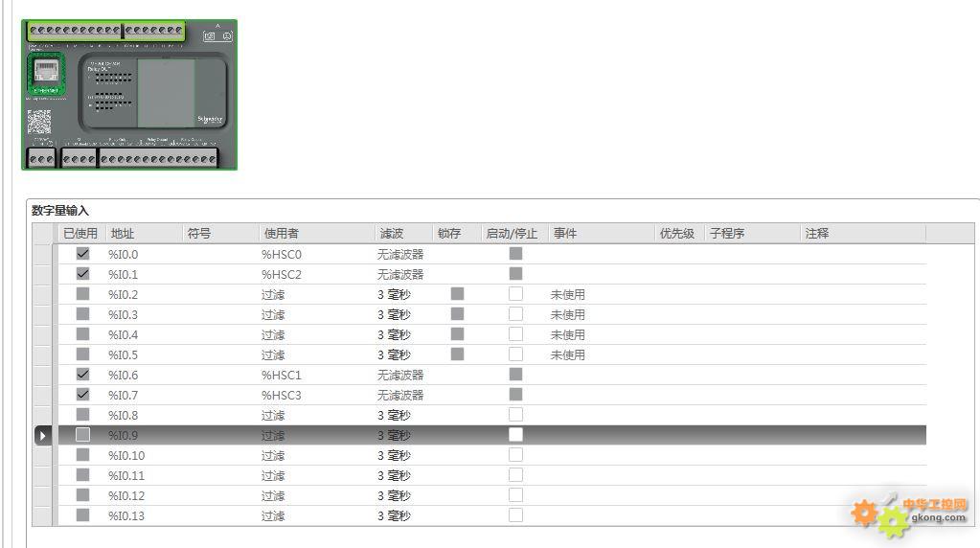Click the 符号 column header
Viewport: 980px width, 548px height.
pyautogui.click(x=220, y=234)
